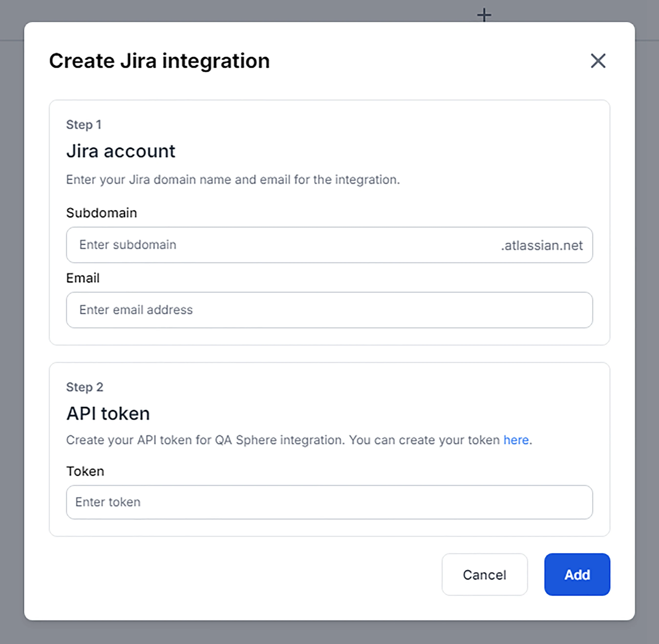Click the Cancel button
This screenshot has width=659, height=644.
click(484, 575)
